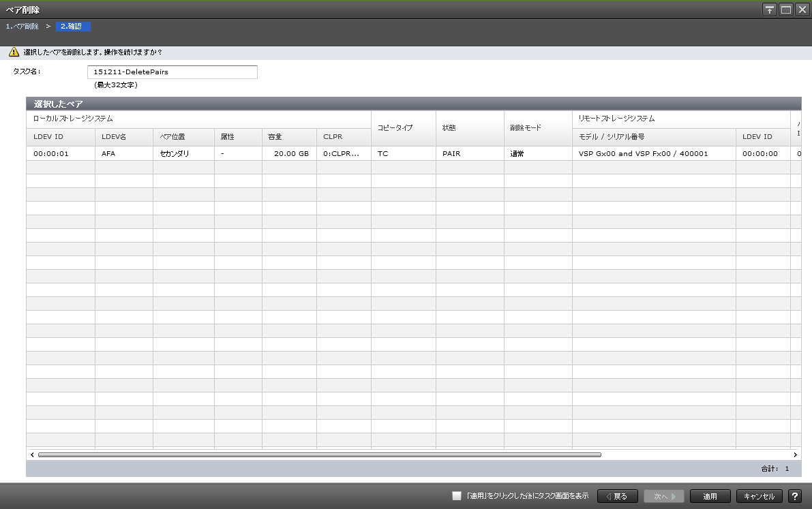Click the deletion confirmation warning message

pos(93,52)
